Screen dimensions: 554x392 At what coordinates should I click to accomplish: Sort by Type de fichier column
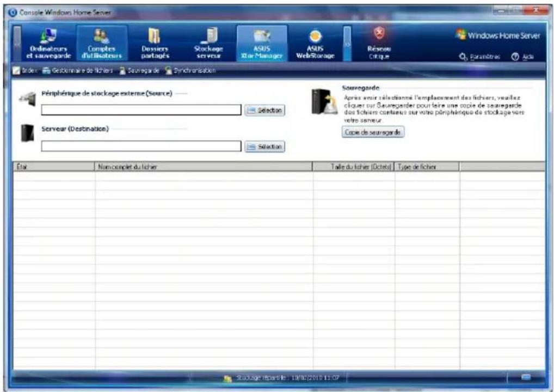(x=427, y=167)
